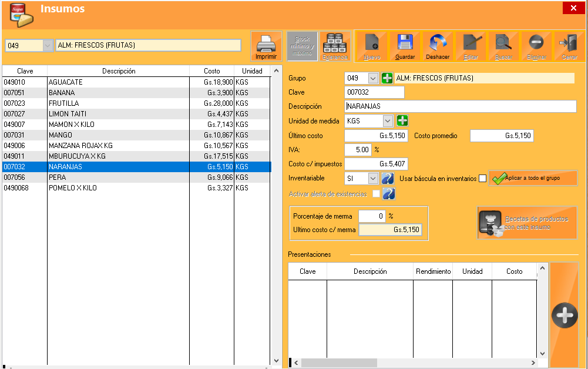Click the insumos list Unidad header
Image resolution: width=588 pixels, height=369 pixels.
pyautogui.click(x=252, y=71)
